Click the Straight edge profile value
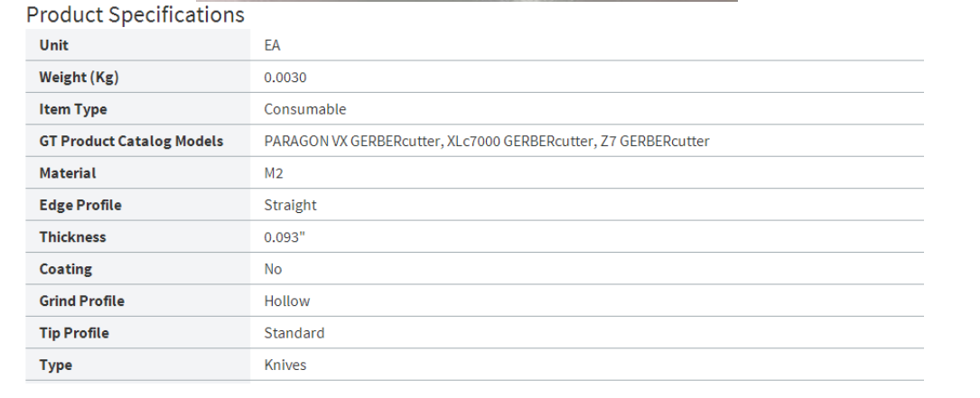Viewport: 980px width, 398px height. 291,205
